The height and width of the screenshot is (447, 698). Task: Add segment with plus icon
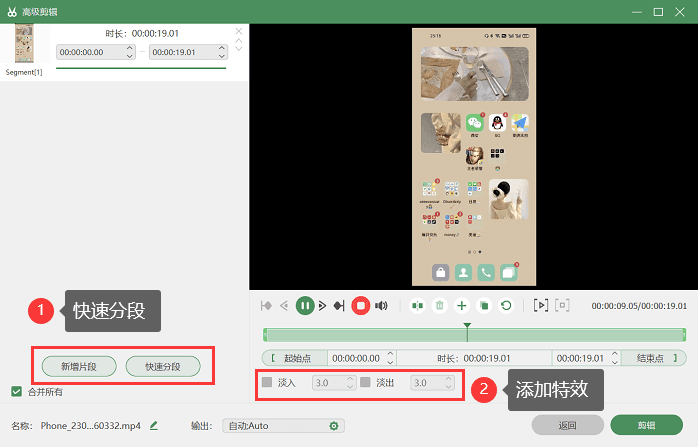462,306
